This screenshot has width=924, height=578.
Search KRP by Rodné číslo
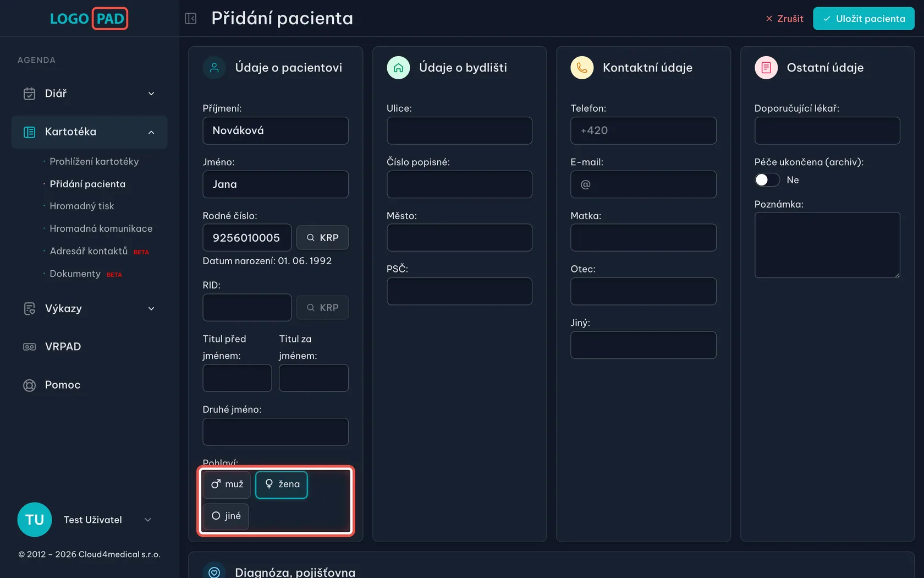[322, 238]
